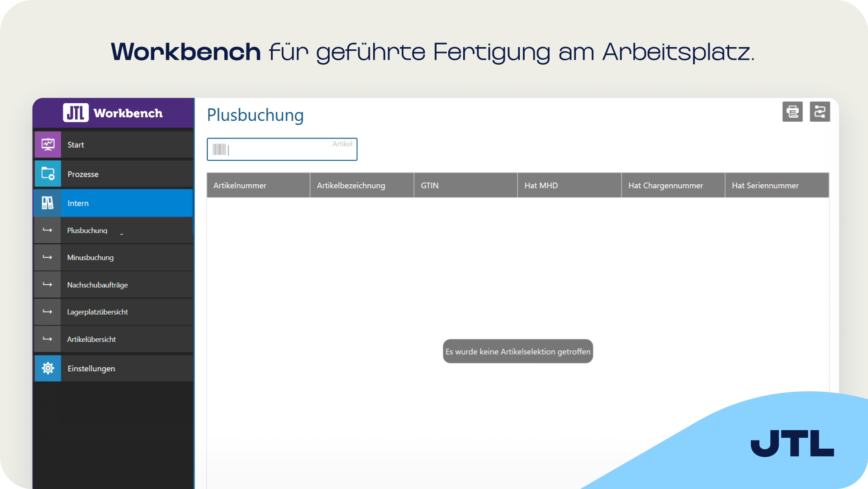
Task: Click the barcode icon in Artikel field
Action: [x=219, y=149]
